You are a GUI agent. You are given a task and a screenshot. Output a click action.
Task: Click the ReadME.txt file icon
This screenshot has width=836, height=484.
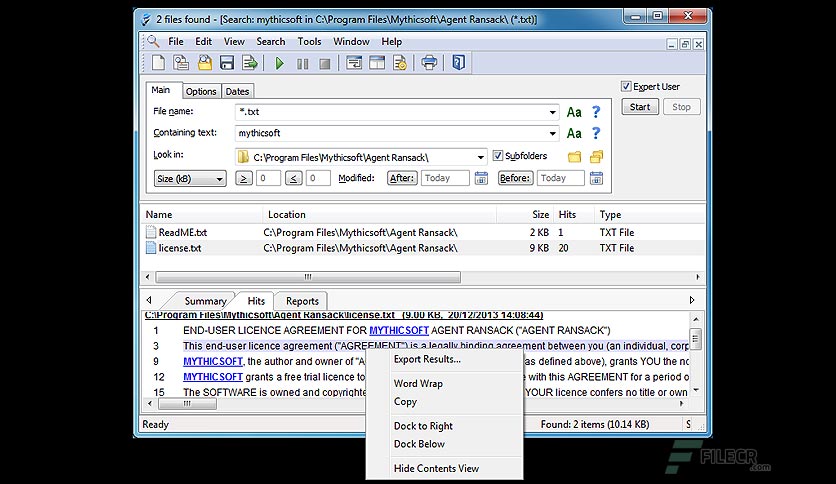point(151,232)
